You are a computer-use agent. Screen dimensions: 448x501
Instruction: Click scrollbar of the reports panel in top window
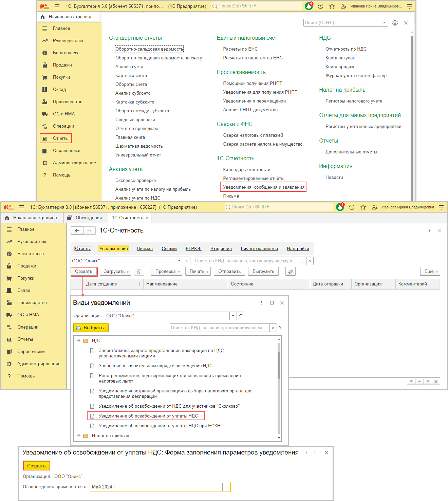point(412,119)
